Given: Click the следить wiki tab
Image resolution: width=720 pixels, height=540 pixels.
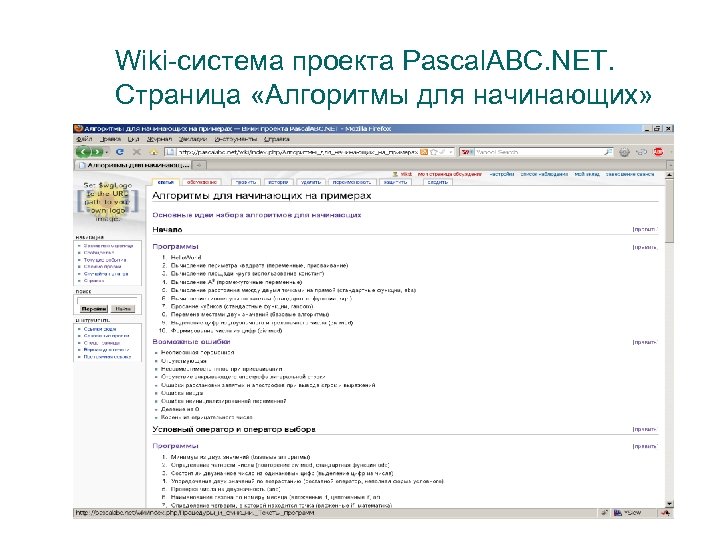Looking at the screenshot, I should [438, 182].
